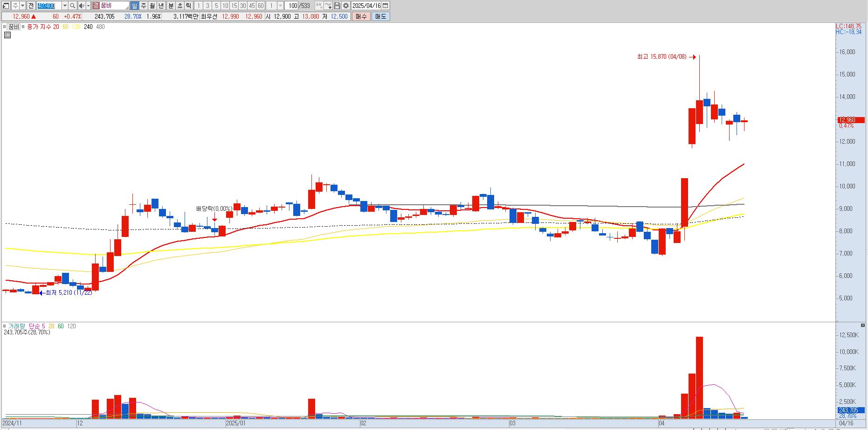Click the candle compare icon beside 533
The height and width of the screenshot is (430, 868).
319,6
